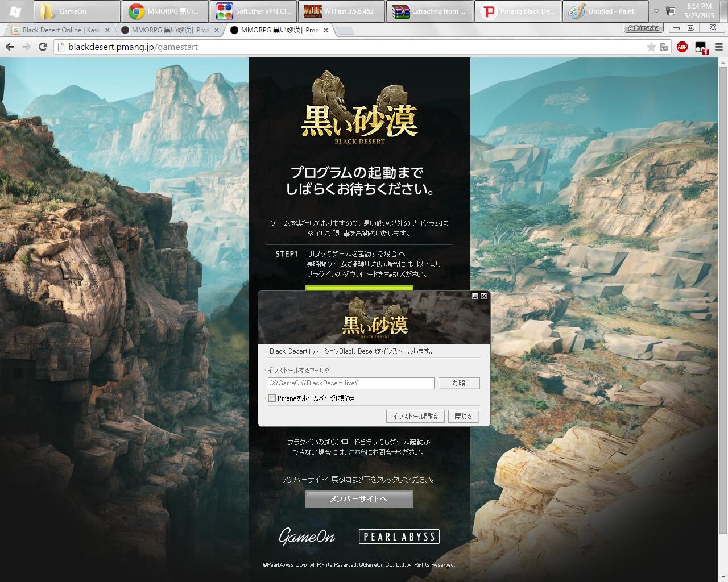
Task: Close the installer dialog with X
Action: pos(483,296)
